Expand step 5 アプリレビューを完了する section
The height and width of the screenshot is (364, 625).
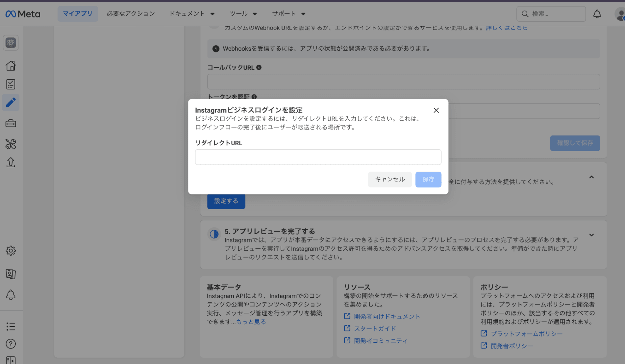591,235
